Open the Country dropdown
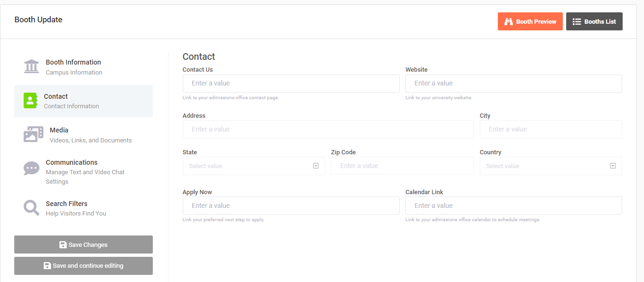Viewport: 644px width, 282px height. (x=551, y=166)
